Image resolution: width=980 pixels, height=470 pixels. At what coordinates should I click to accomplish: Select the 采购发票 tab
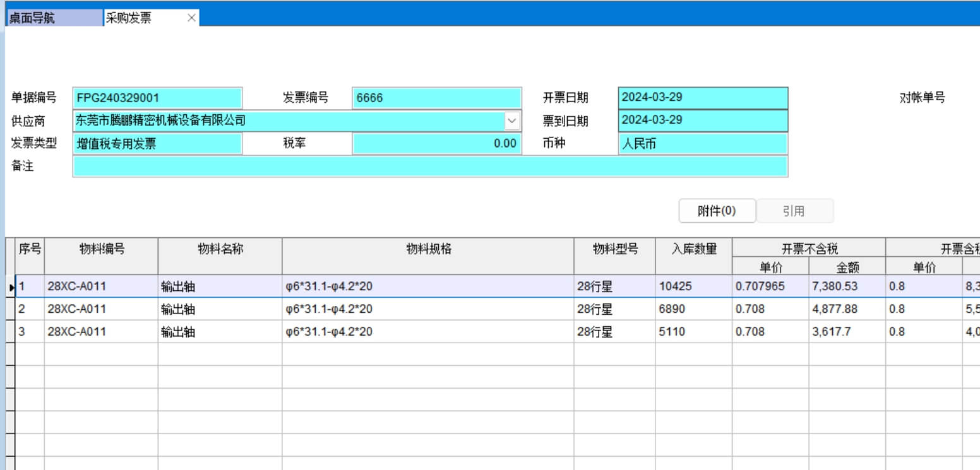[x=144, y=18]
